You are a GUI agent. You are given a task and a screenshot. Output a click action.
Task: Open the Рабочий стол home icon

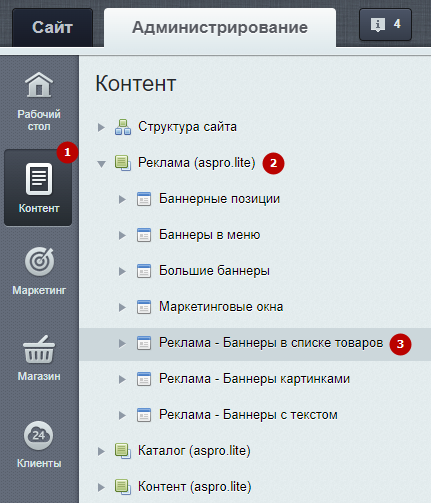tap(39, 85)
